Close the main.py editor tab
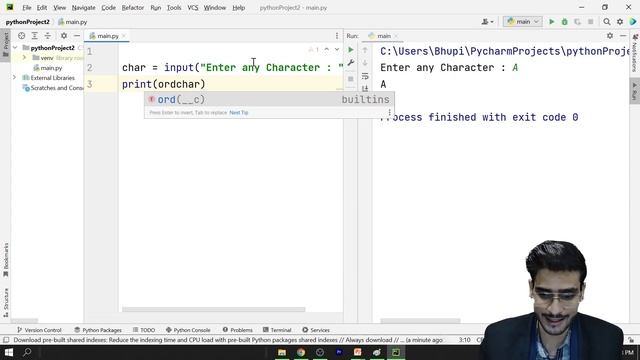640x360 pixels. tap(124, 36)
